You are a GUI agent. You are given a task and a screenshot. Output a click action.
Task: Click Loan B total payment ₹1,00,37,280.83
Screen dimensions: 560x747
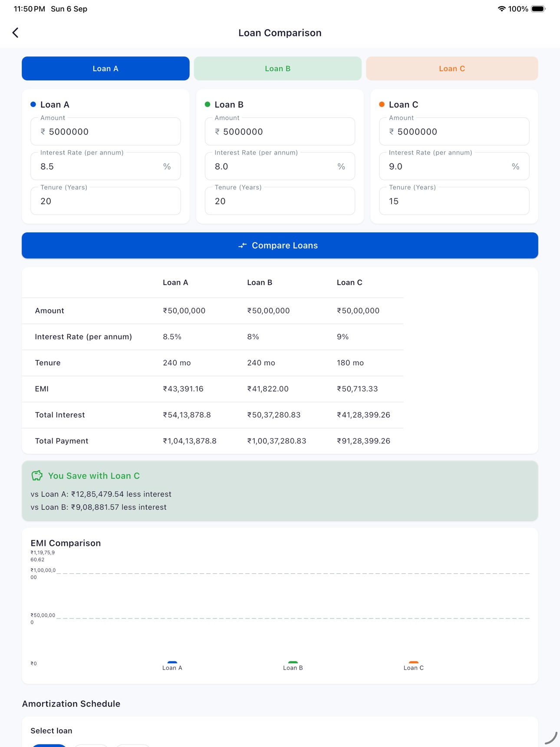(x=277, y=441)
